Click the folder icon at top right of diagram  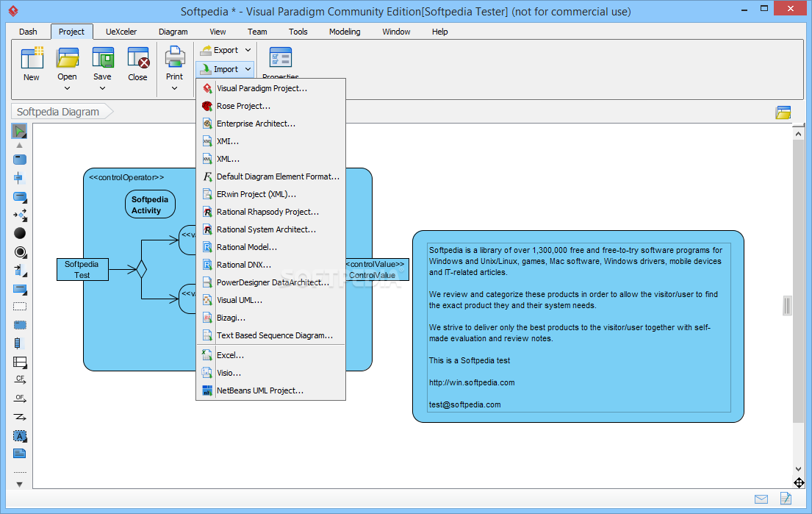click(783, 112)
